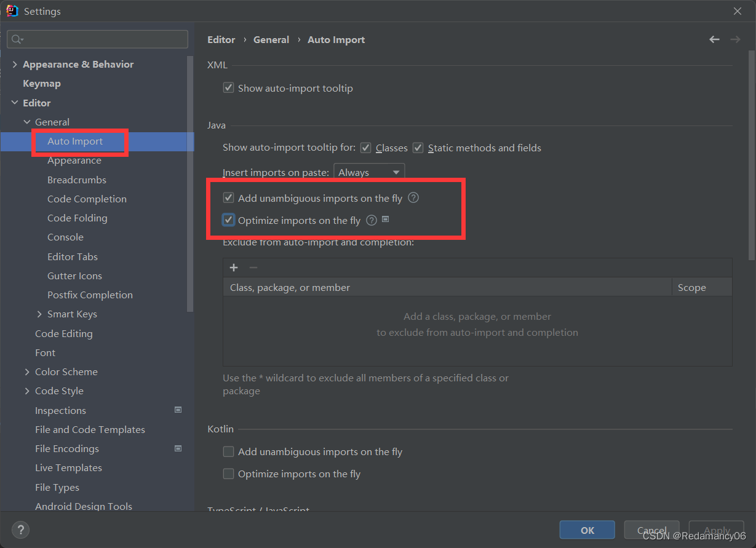Open Gutter Icons settings
This screenshot has height=548, width=756.
pos(74,276)
